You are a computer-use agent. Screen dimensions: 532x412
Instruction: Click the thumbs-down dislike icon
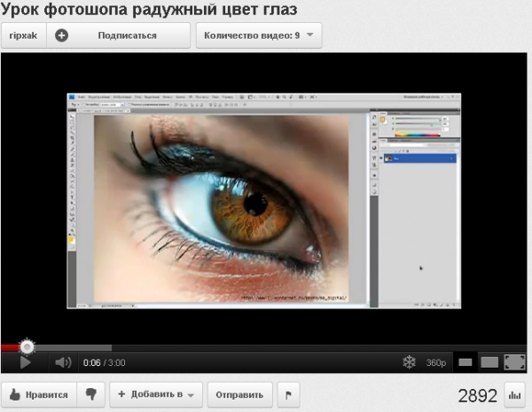tap(91, 394)
